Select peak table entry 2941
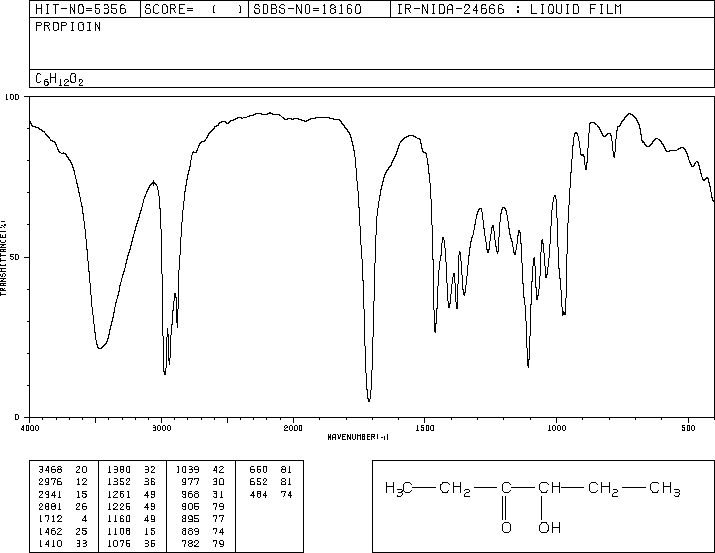The height and width of the screenshot is (553, 715). (x=50, y=495)
